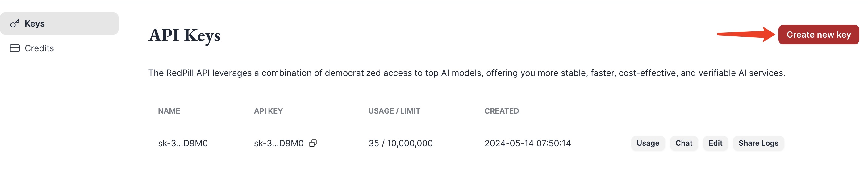Click the Create new key button
The height and width of the screenshot is (179, 868).
pos(819,34)
